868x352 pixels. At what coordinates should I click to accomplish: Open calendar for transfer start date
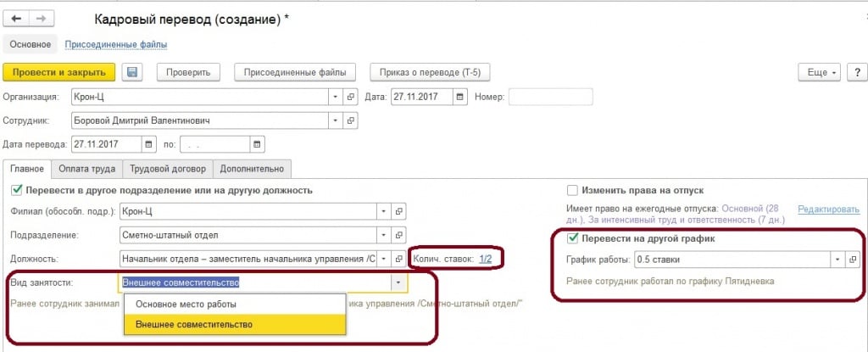(x=150, y=144)
